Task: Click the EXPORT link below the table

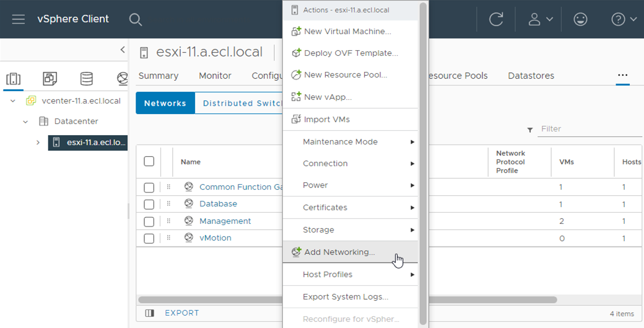Action: tap(182, 313)
